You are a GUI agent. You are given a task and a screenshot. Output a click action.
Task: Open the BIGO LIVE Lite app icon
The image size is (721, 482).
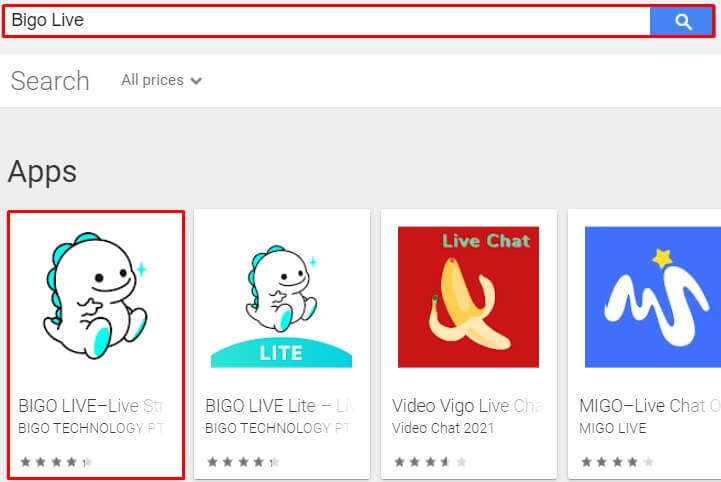pyautogui.click(x=281, y=297)
